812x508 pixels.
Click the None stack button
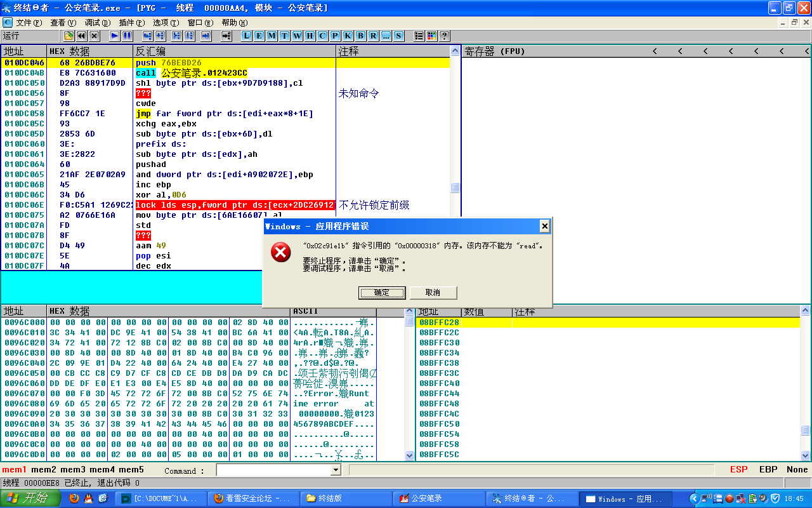pyautogui.click(x=797, y=470)
